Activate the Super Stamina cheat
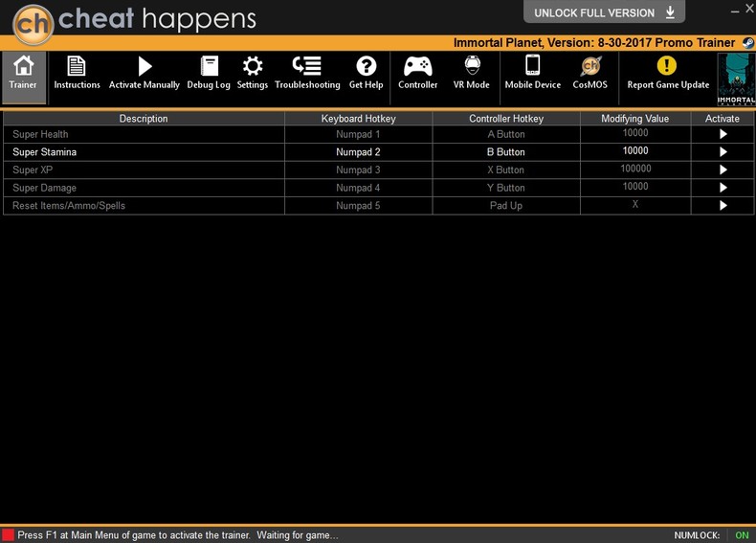Viewport: 756px width, 543px height. [x=723, y=152]
